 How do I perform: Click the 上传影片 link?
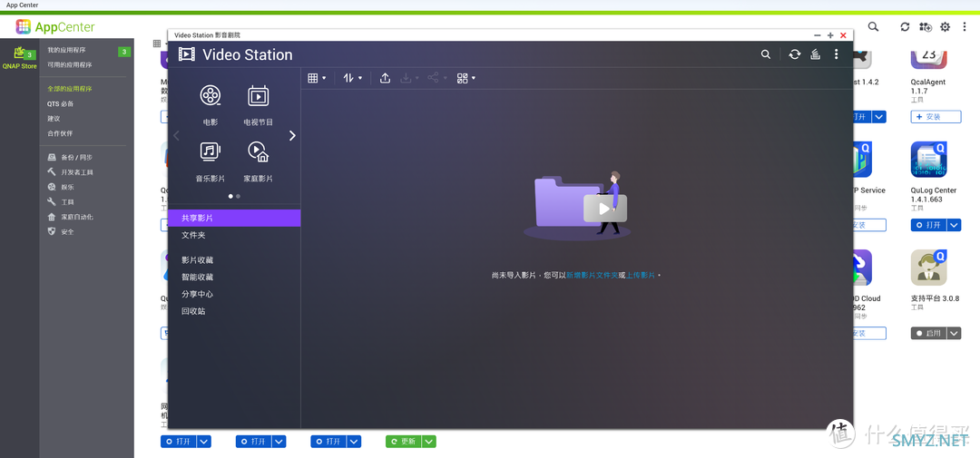tap(641, 275)
